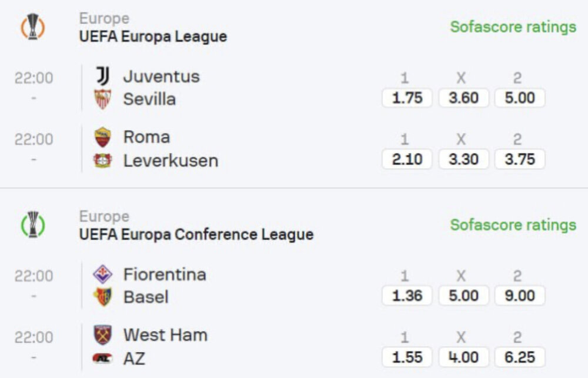Screen dimensions: 588x378
Task: Click the West Ham club crest
Action: click(103, 335)
